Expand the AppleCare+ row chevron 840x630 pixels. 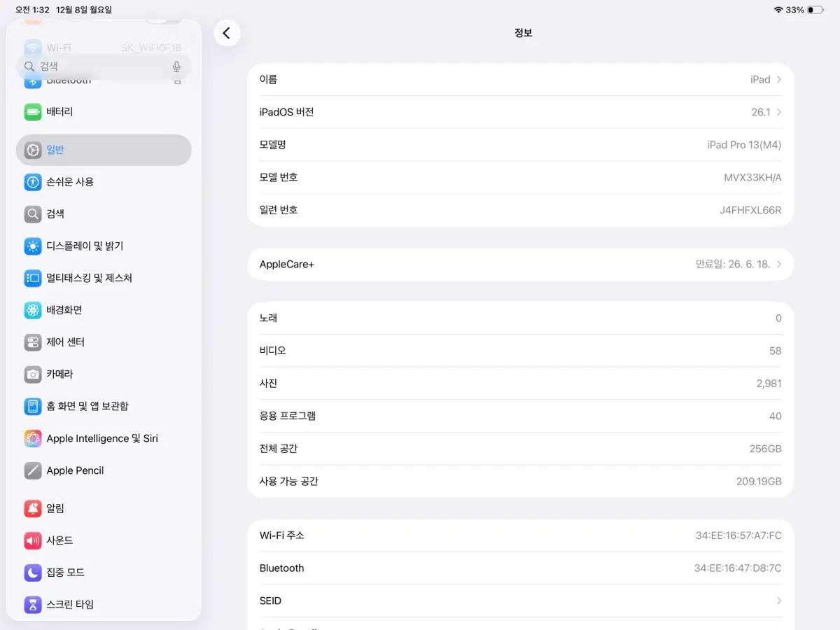pos(779,265)
